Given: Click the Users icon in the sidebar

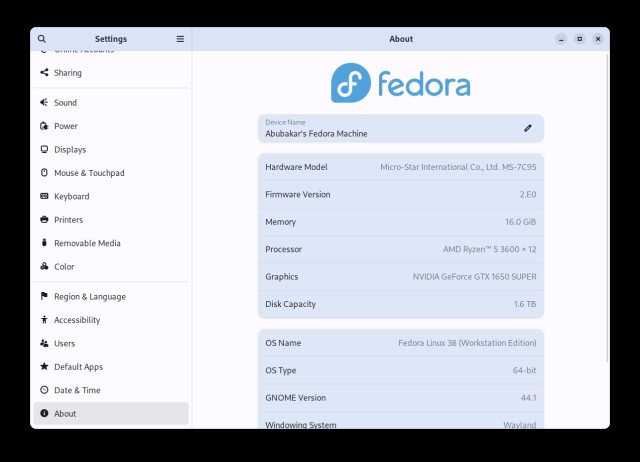Looking at the screenshot, I should pyautogui.click(x=44, y=343).
